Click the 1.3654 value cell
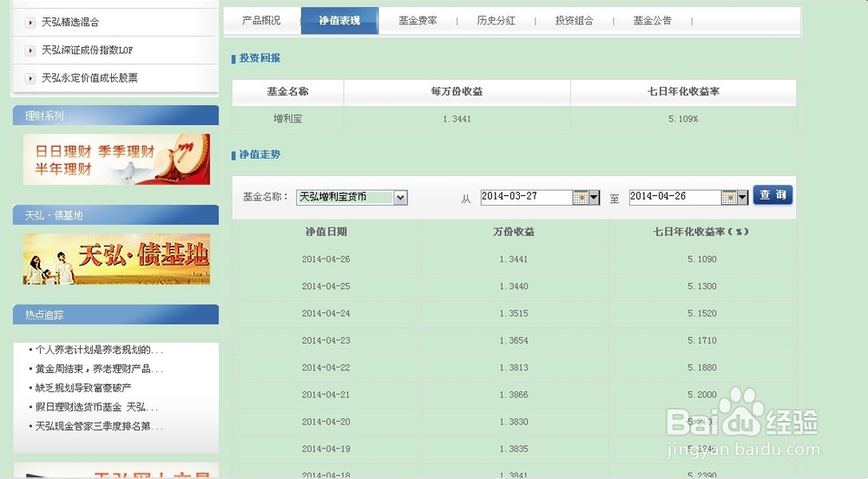This screenshot has height=479, width=868. [x=514, y=340]
